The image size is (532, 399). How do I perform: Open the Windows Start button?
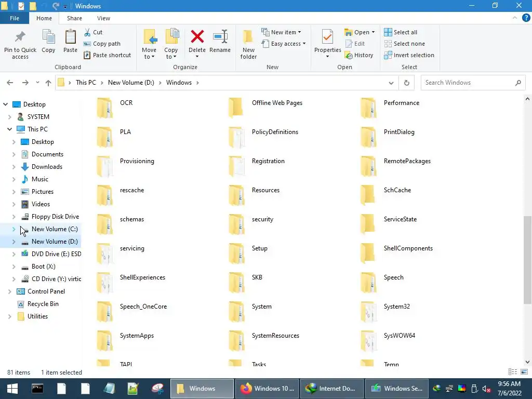point(12,389)
